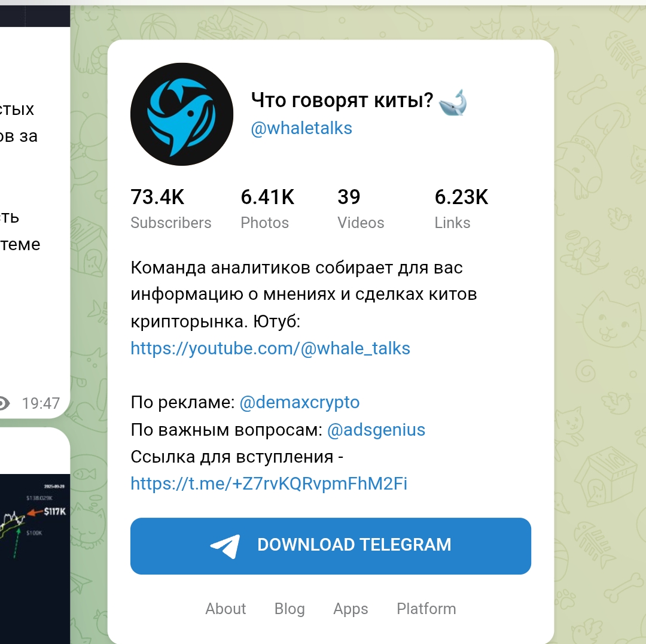Open the @whaletalks username link
The width and height of the screenshot is (646, 644).
[x=301, y=128]
